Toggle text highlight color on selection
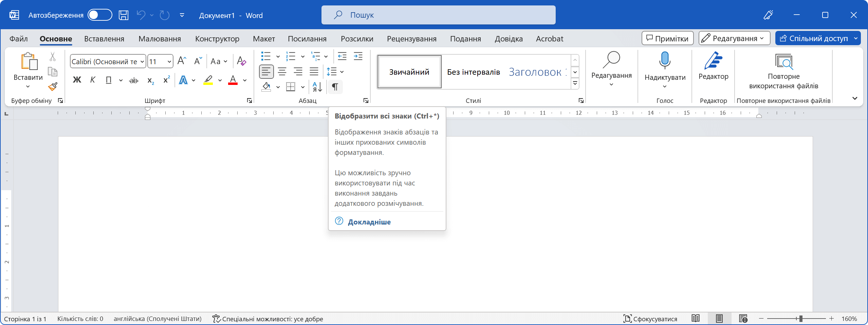 208,80
